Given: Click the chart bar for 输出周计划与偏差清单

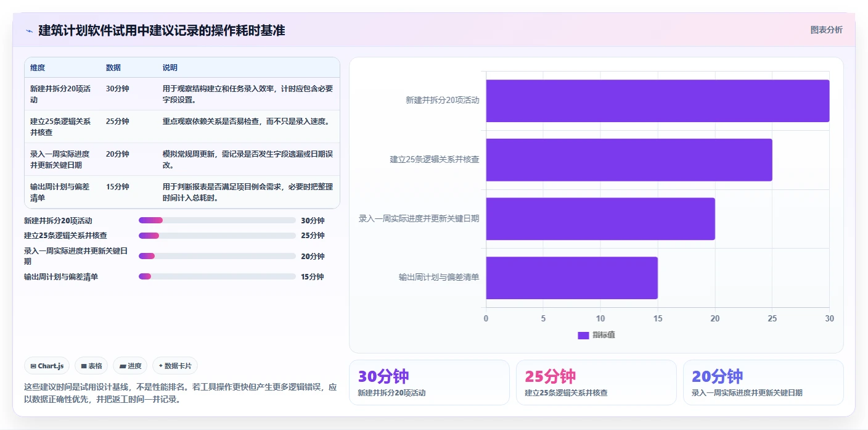Looking at the screenshot, I should point(572,278).
